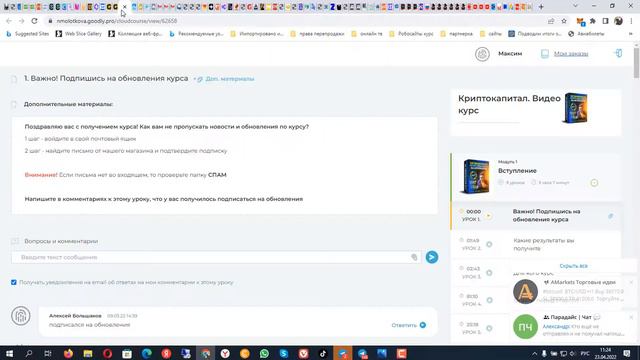Image resolution: width=640 pixels, height=360 pixels.
Task: Open the Web Slice Gallery bookmark
Action: (78, 34)
